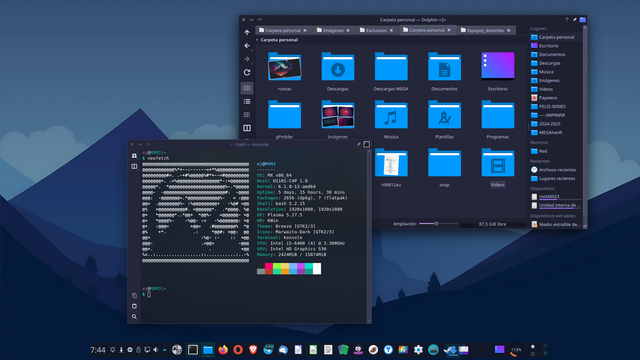
Task: Select the +cosas folder
Action: (x=284, y=71)
